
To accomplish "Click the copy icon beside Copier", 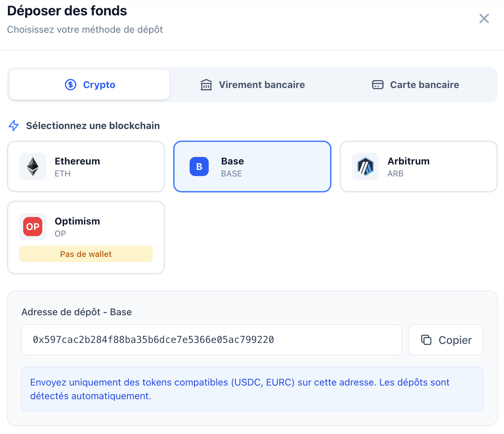I will click(426, 340).
